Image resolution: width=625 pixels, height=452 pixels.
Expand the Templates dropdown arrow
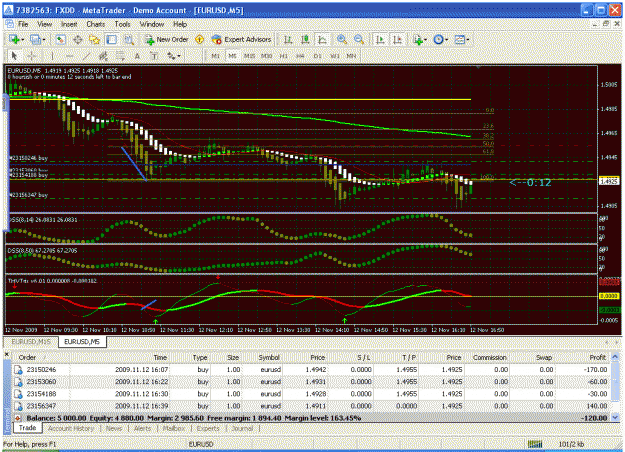pos(468,39)
